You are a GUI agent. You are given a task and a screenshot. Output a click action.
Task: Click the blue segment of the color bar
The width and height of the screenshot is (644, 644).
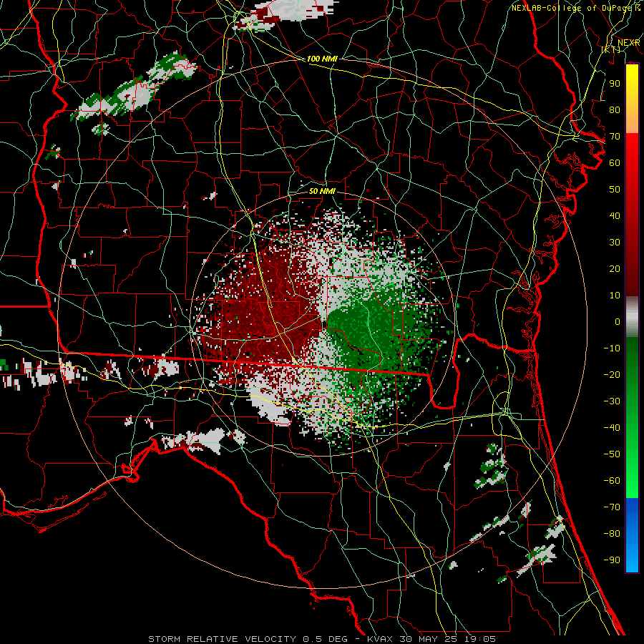632,535
